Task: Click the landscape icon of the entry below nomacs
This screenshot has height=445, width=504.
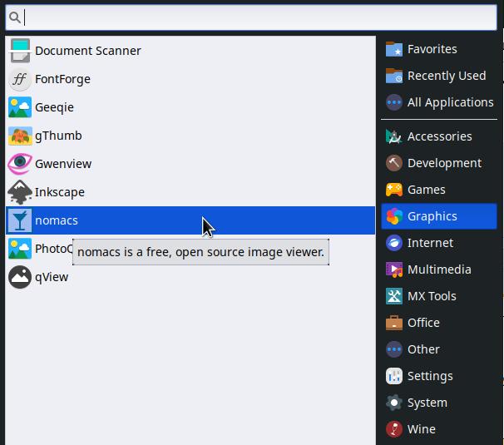Action: point(20,249)
